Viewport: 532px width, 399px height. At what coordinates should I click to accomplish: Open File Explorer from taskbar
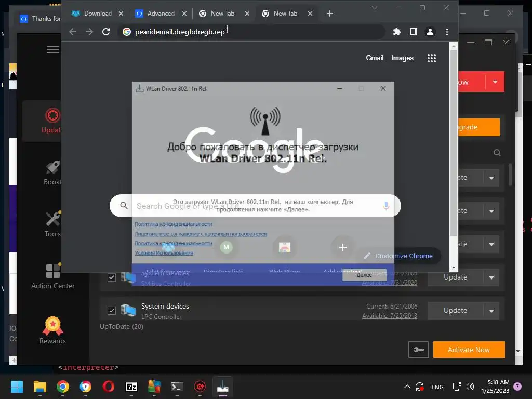click(39, 387)
